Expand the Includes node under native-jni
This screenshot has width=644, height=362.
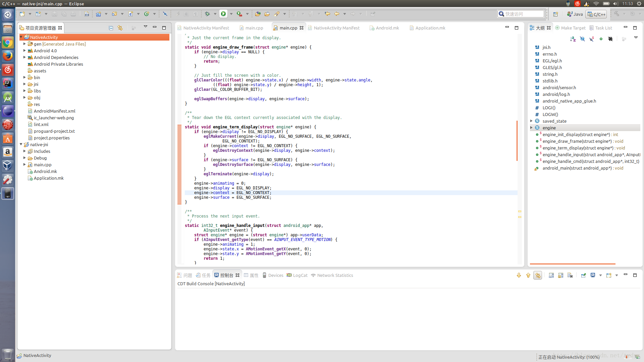coord(24,151)
